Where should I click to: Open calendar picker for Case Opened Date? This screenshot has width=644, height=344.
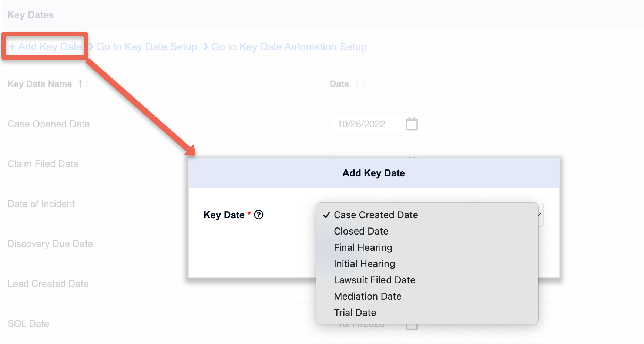[412, 124]
